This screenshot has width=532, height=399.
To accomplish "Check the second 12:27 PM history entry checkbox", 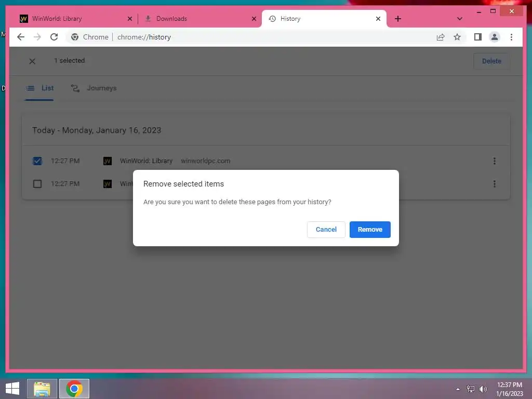I will click(x=37, y=184).
